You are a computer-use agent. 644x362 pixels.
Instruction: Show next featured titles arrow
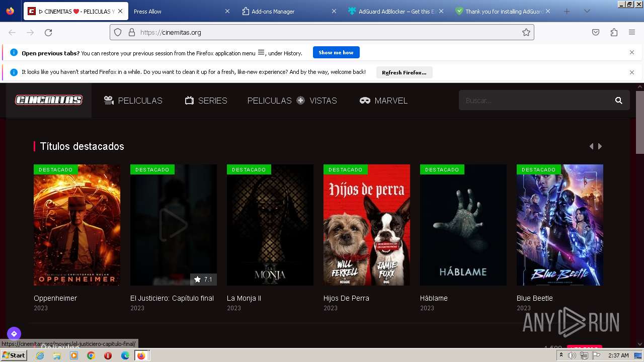pyautogui.click(x=600, y=146)
